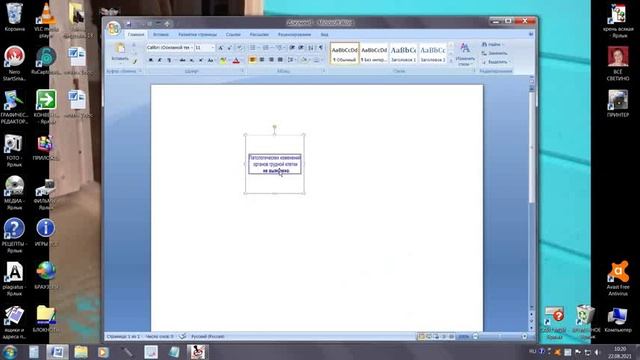Switch to Draft view icon
Viewport: 640px width, 360px height.
point(451,336)
